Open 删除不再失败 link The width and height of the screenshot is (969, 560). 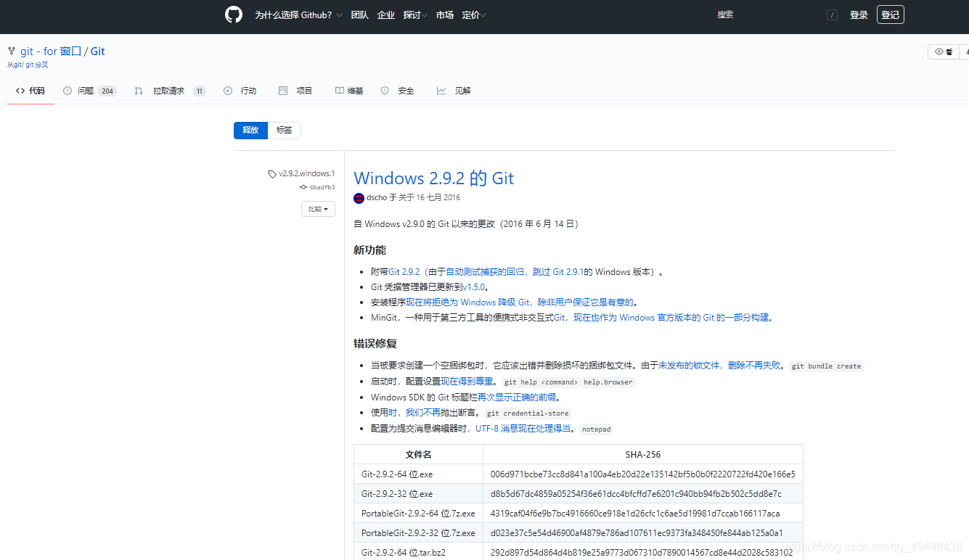tap(754, 366)
